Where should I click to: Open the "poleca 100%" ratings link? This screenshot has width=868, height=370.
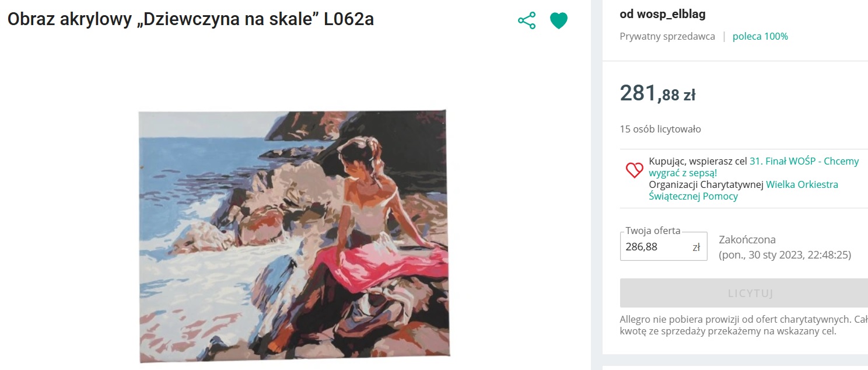coord(760,36)
